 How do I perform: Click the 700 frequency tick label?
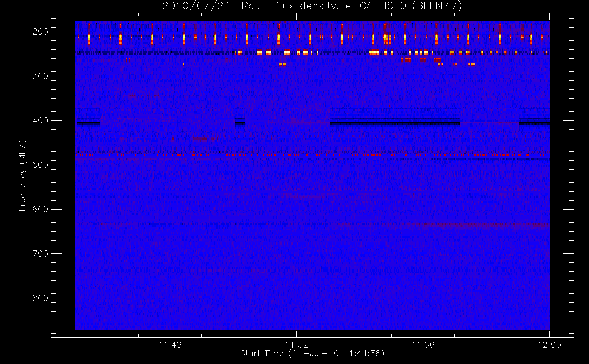pyautogui.click(x=40, y=254)
